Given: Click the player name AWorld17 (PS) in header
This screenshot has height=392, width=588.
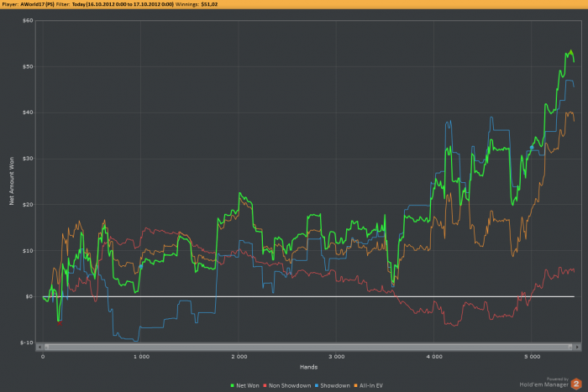Looking at the screenshot, I should coord(37,4).
